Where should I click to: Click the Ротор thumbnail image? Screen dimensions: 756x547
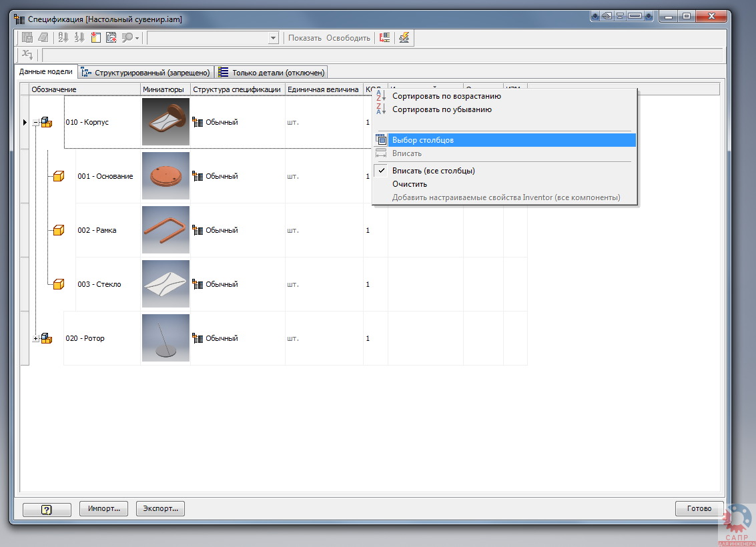(165, 338)
